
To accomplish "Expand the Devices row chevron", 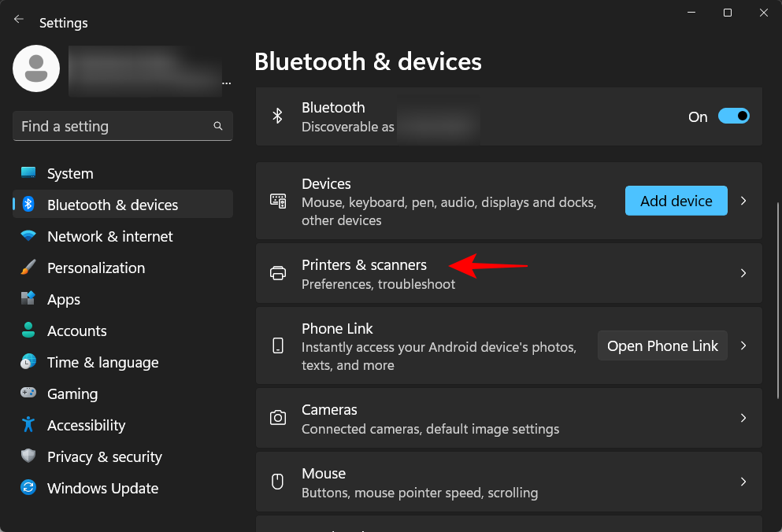I will point(743,201).
